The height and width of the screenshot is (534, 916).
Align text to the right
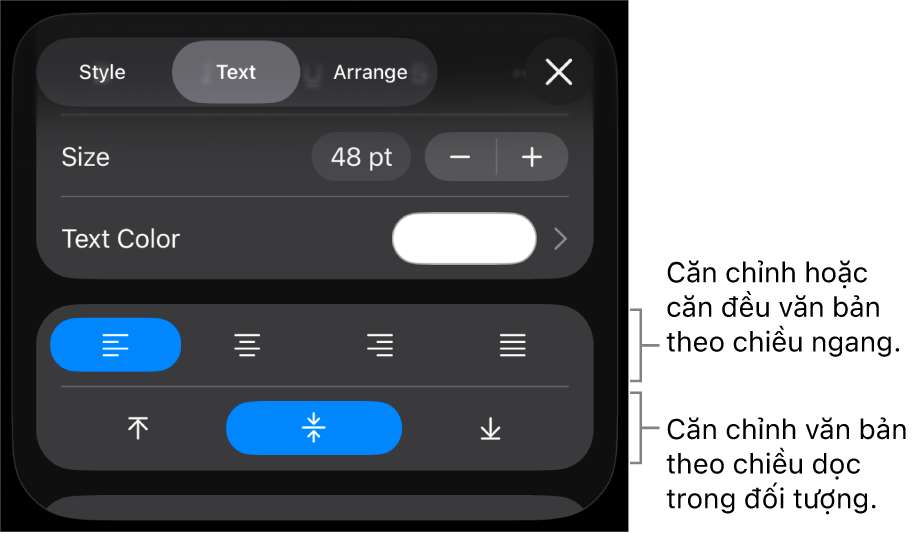pyautogui.click(x=380, y=345)
